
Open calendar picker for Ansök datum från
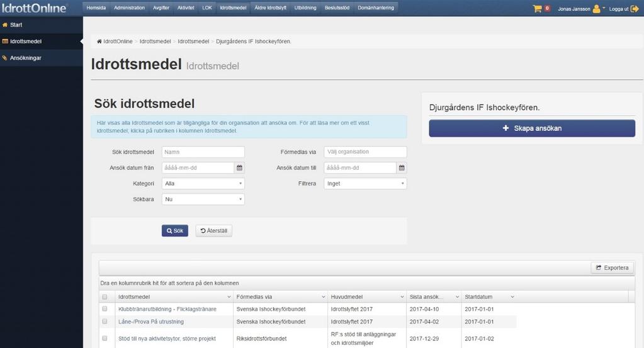[239, 168]
